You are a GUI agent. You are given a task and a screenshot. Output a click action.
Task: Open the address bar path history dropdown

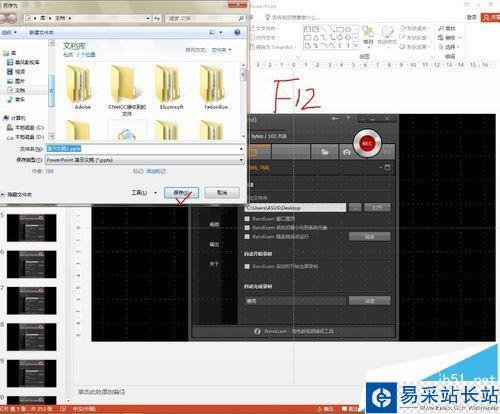click(x=148, y=18)
